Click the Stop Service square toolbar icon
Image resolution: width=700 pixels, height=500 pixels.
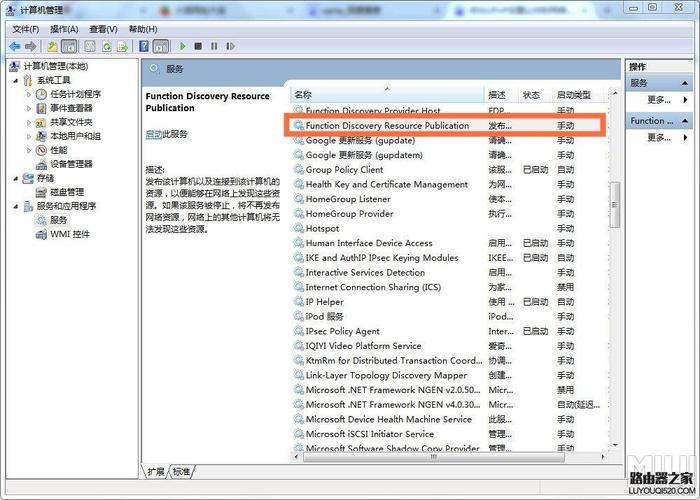click(x=198, y=46)
